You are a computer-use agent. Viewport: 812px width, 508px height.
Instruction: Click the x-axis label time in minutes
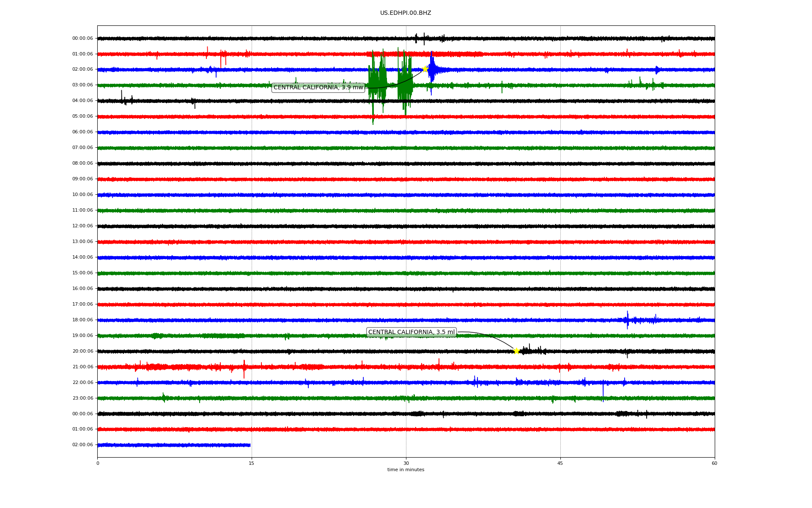click(405, 470)
